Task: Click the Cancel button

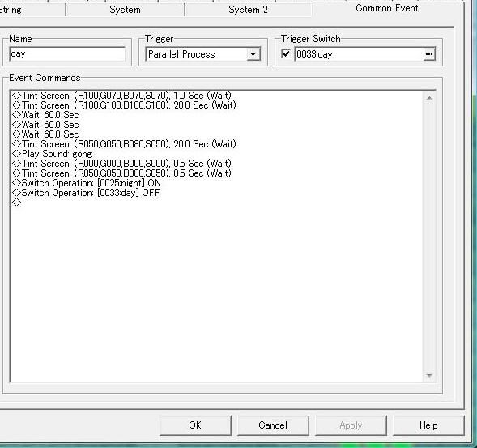Action: pyautogui.click(x=273, y=425)
